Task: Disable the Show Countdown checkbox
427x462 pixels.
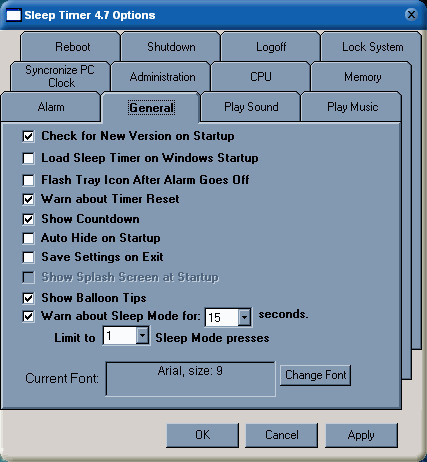Action: coord(28,219)
